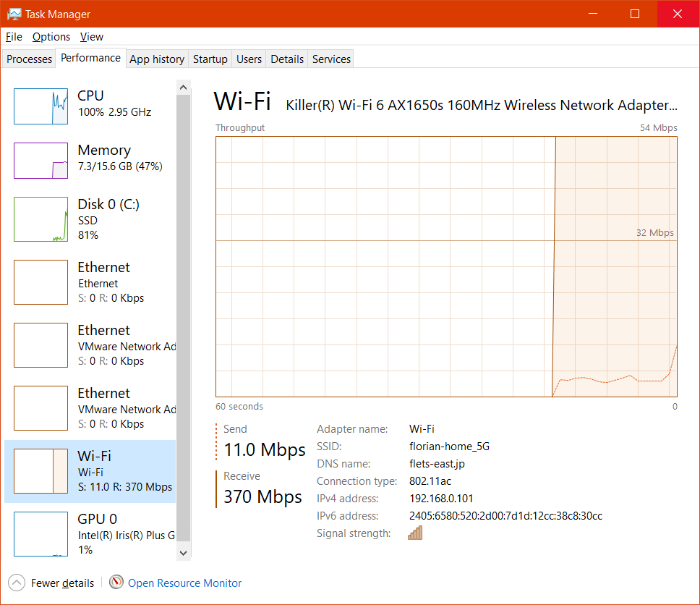Viewport: 700px width, 605px height.
Task: Open the Services tab
Action: pyautogui.click(x=331, y=59)
